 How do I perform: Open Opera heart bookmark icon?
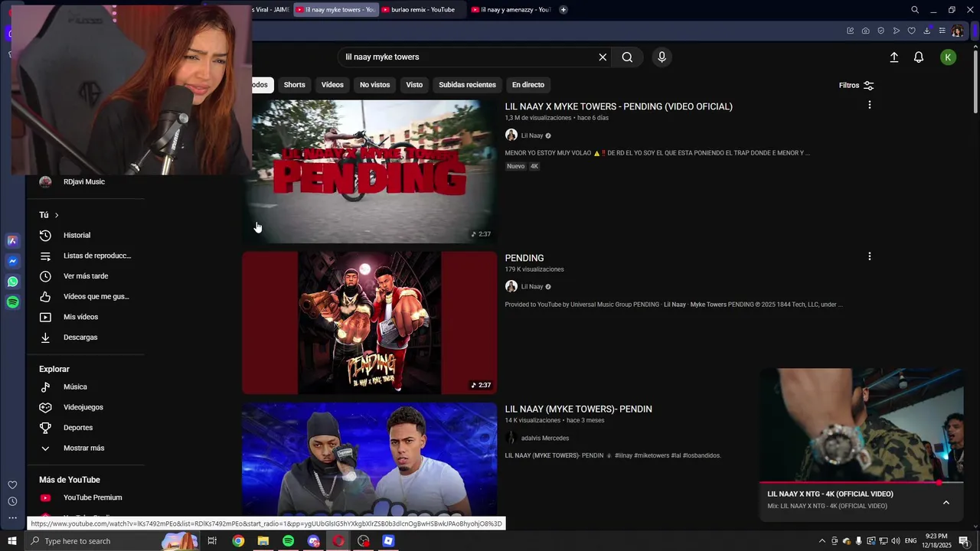(x=911, y=31)
